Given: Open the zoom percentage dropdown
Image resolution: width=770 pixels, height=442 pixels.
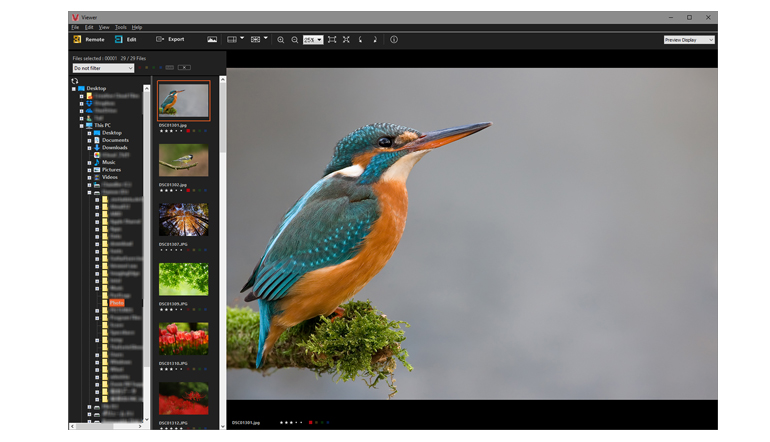Looking at the screenshot, I should 313,40.
